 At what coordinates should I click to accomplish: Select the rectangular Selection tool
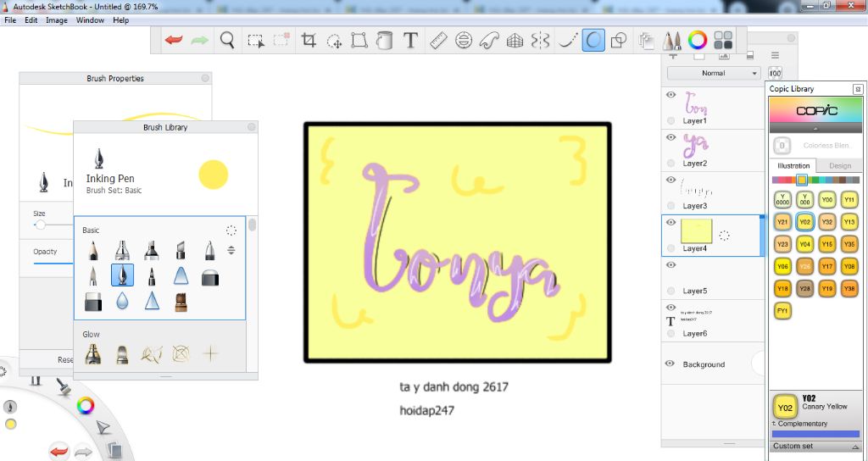click(256, 41)
